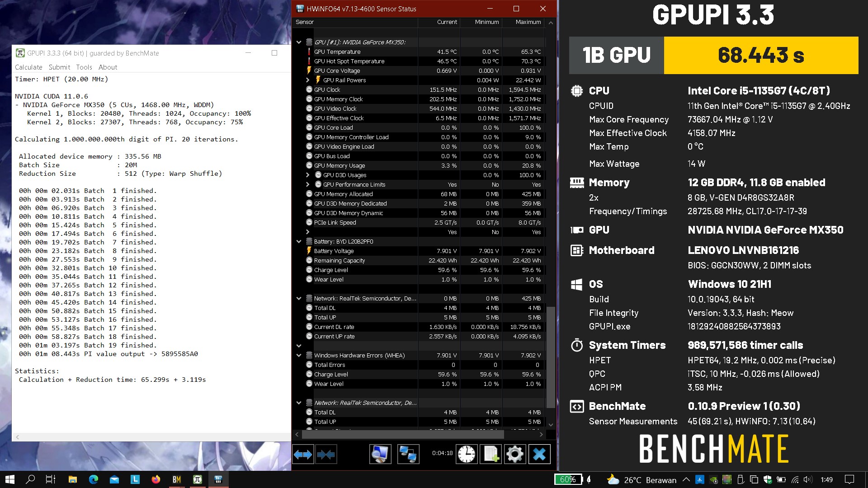868x488 pixels.
Task: Open Windows Security shield tray icon
Action: 768,480
